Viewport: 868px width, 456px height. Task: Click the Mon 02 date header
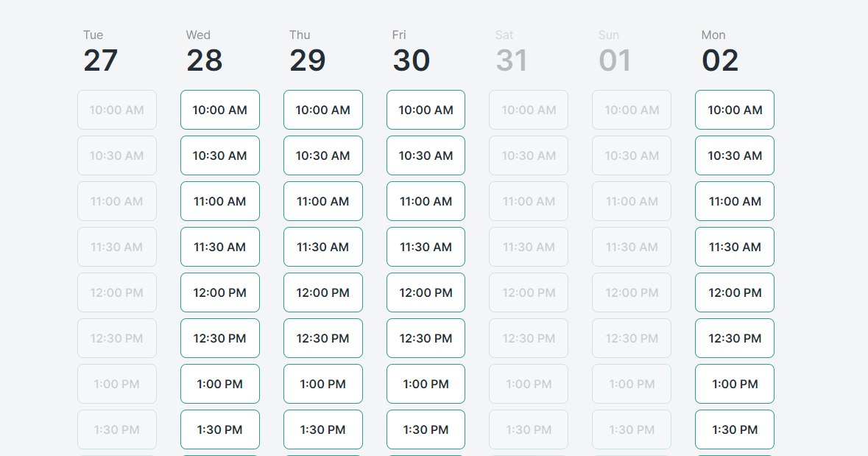[x=719, y=52]
